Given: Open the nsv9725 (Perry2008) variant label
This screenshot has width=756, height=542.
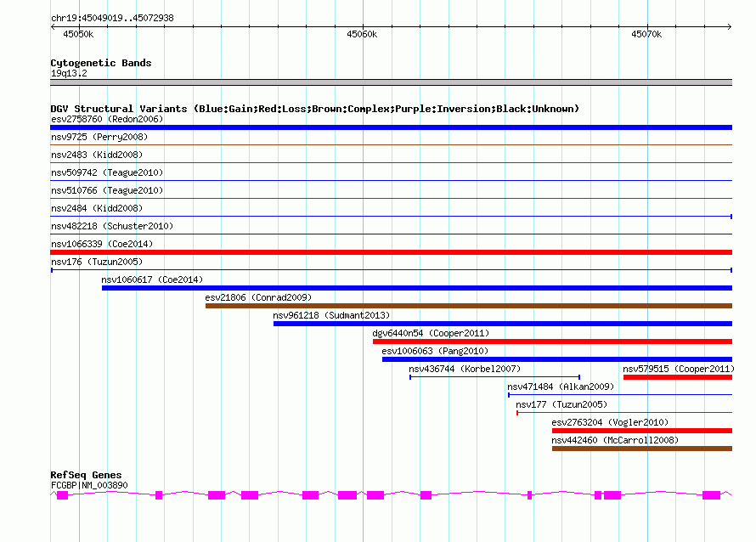Looking at the screenshot, I should point(99,137).
